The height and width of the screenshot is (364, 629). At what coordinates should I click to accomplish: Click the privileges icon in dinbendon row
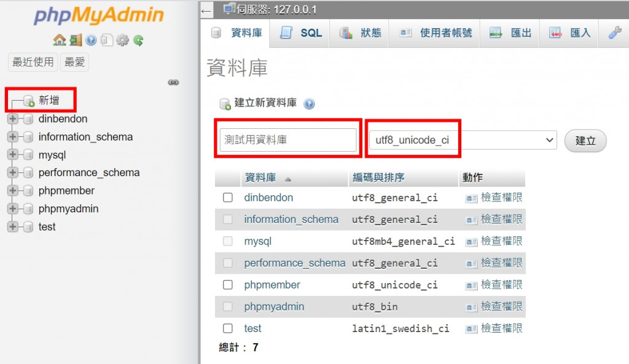471,198
